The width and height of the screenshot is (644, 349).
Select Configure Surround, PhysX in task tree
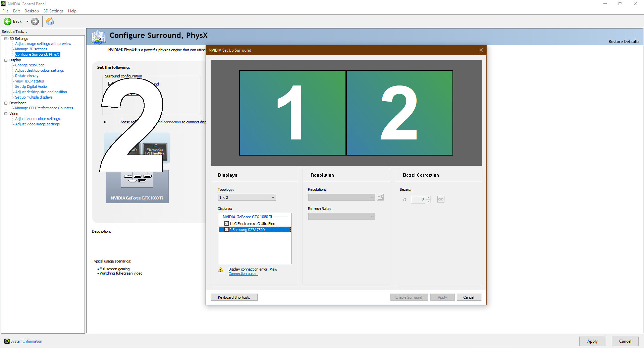[x=38, y=54]
